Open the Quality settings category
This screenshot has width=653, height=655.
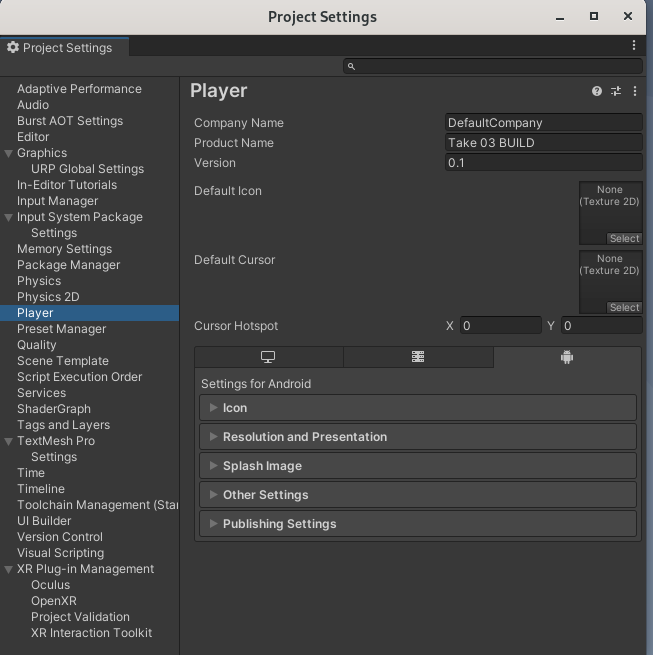37,345
